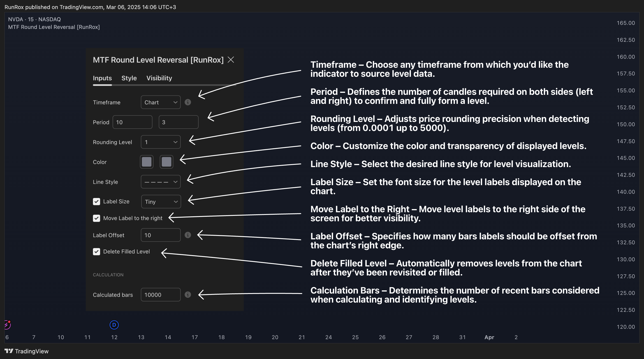Click the Calculated bars info icon
Screen dimensions: 644x359
coord(188,295)
